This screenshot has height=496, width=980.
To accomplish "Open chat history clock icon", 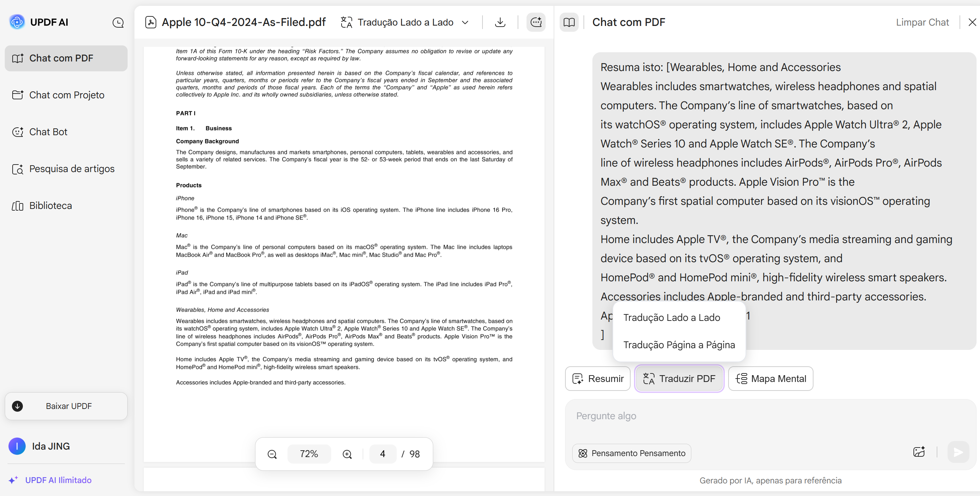I will point(118,23).
